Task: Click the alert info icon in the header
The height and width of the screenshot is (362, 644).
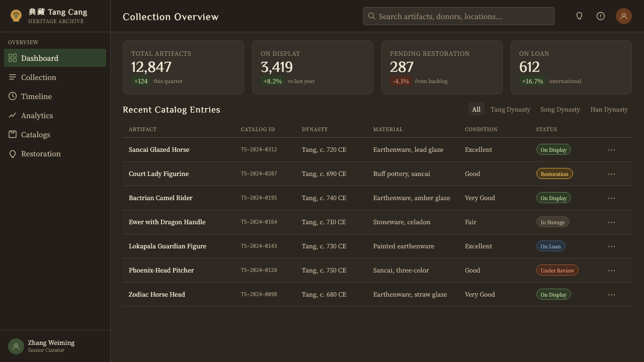Action: [601, 16]
